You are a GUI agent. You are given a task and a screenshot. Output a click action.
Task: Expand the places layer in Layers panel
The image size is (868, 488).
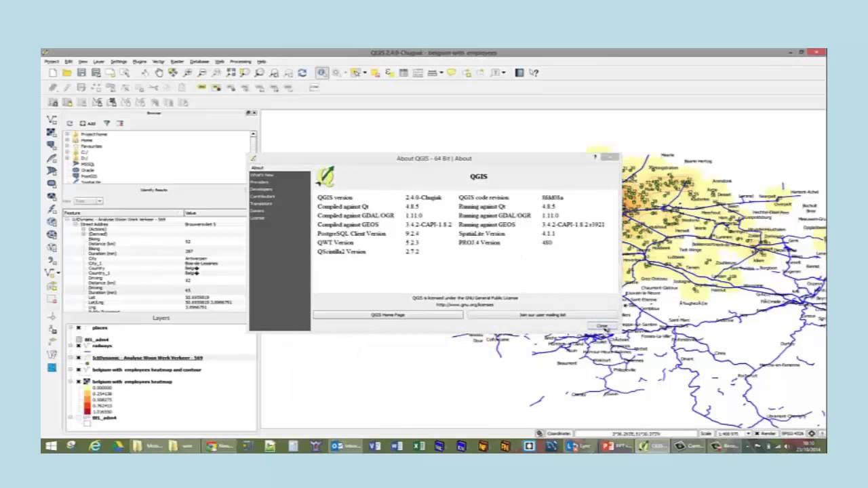point(71,328)
